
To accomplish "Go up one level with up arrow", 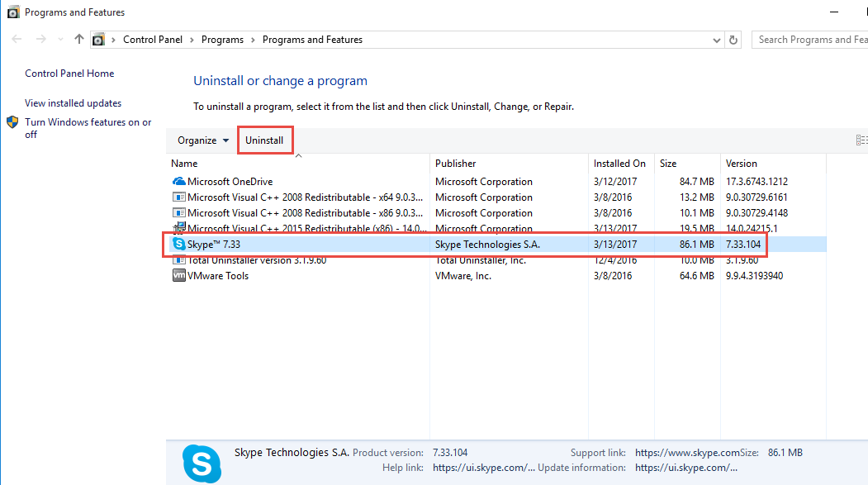I will coord(79,40).
